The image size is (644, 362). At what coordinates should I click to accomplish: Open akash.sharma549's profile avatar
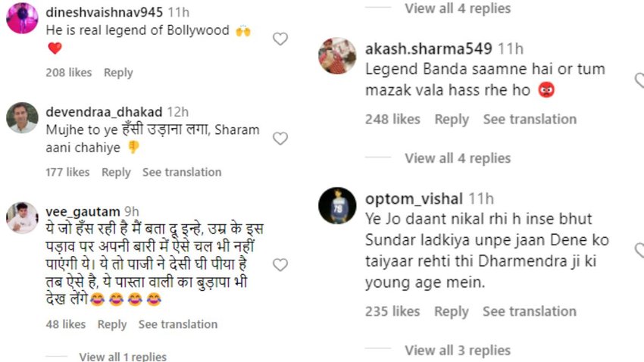337,56
